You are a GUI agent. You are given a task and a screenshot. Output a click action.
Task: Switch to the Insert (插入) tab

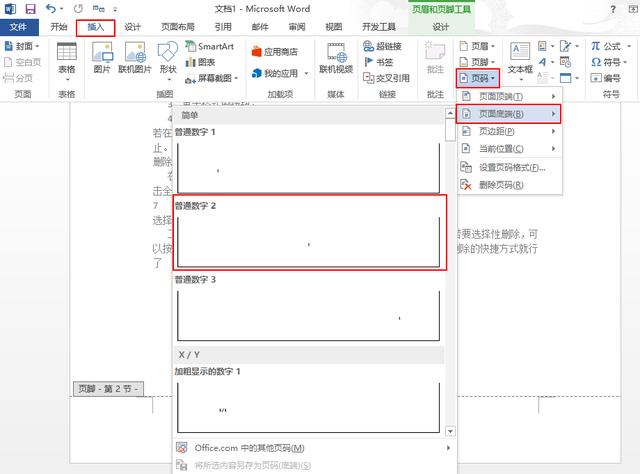click(x=96, y=27)
